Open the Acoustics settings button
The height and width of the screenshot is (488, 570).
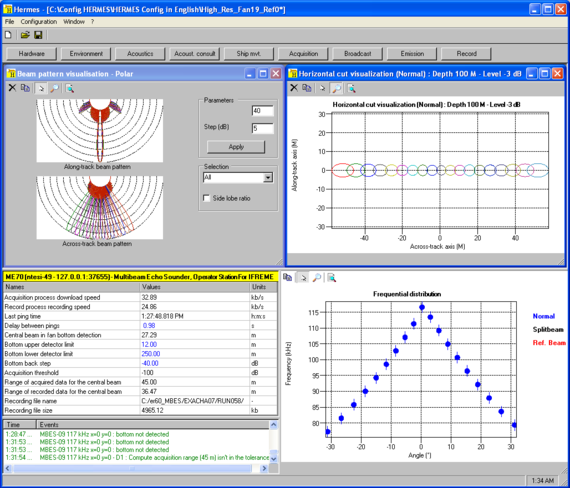(x=140, y=54)
